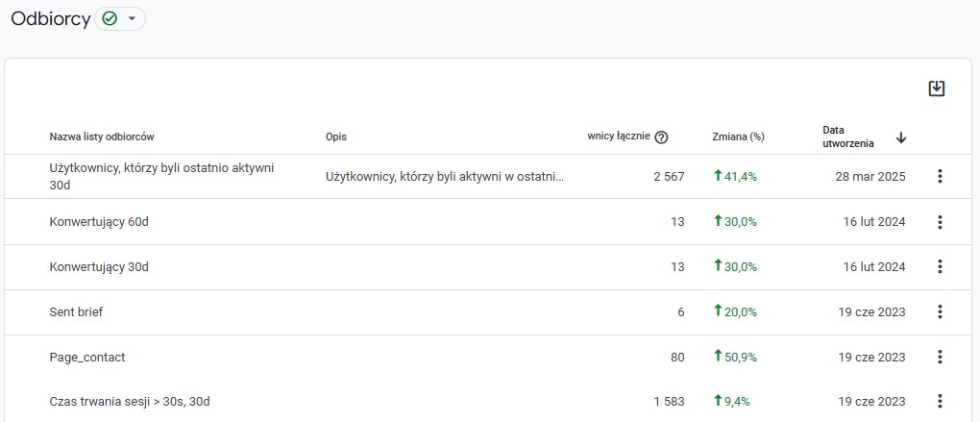
Task: Sort by the 'Zmiana (%)' column header
Action: (738, 137)
